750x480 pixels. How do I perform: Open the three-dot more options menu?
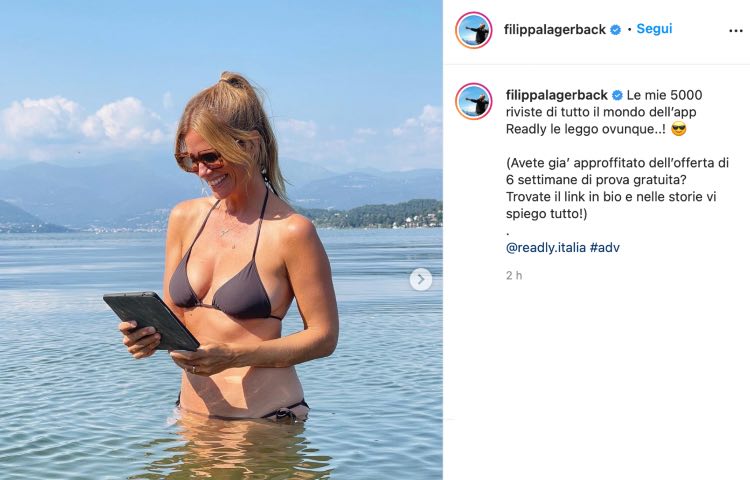(x=735, y=31)
